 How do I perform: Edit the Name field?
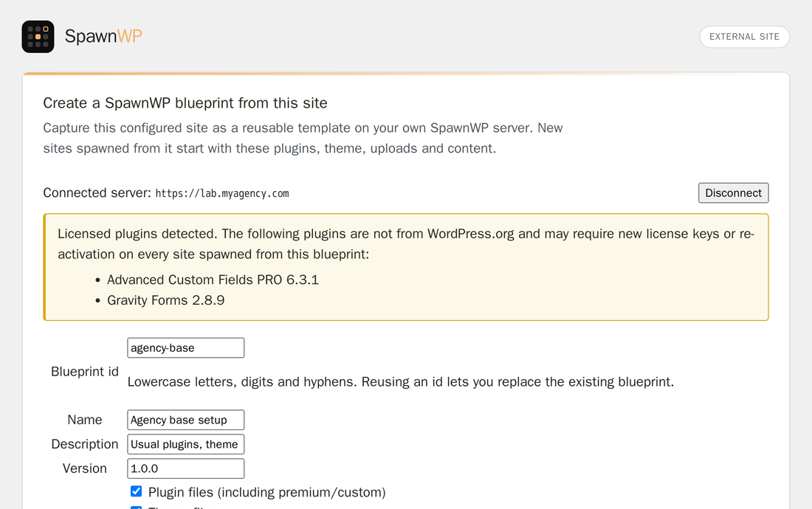186,420
